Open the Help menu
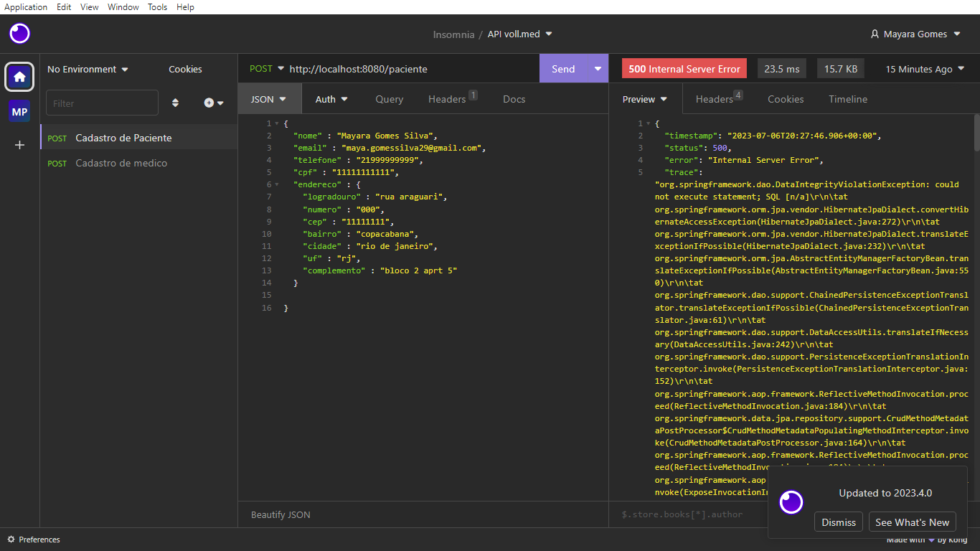The width and height of the screenshot is (980, 551). (185, 7)
